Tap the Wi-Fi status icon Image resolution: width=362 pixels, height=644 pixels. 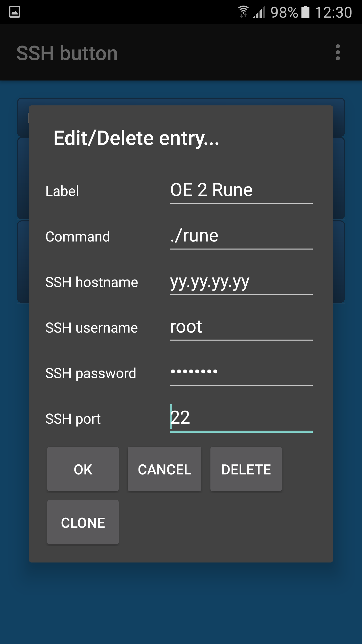pos(243,12)
